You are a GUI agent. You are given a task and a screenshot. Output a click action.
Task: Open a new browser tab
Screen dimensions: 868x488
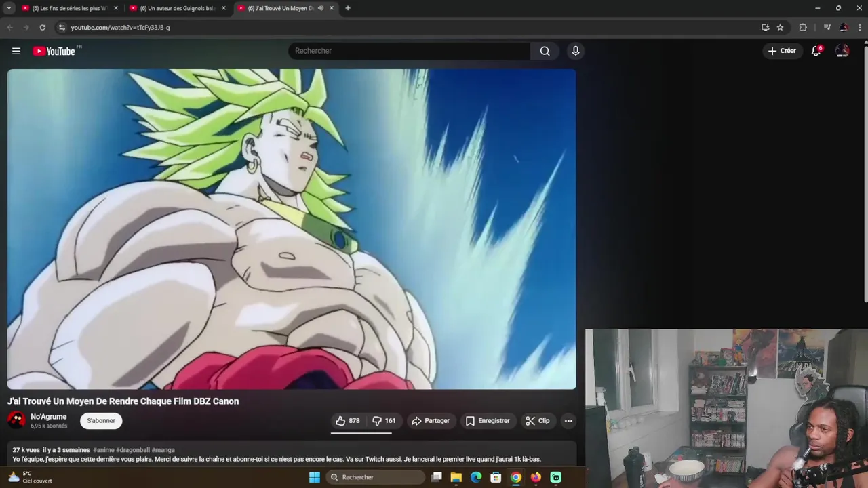click(348, 8)
